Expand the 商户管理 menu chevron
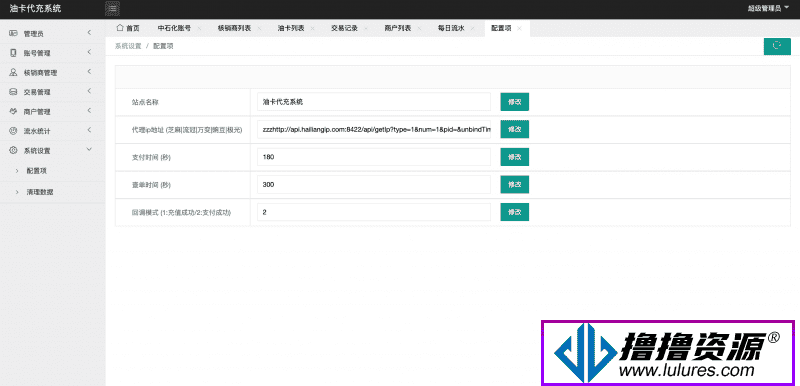This screenshot has height=386, width=800. pos(89,111)
